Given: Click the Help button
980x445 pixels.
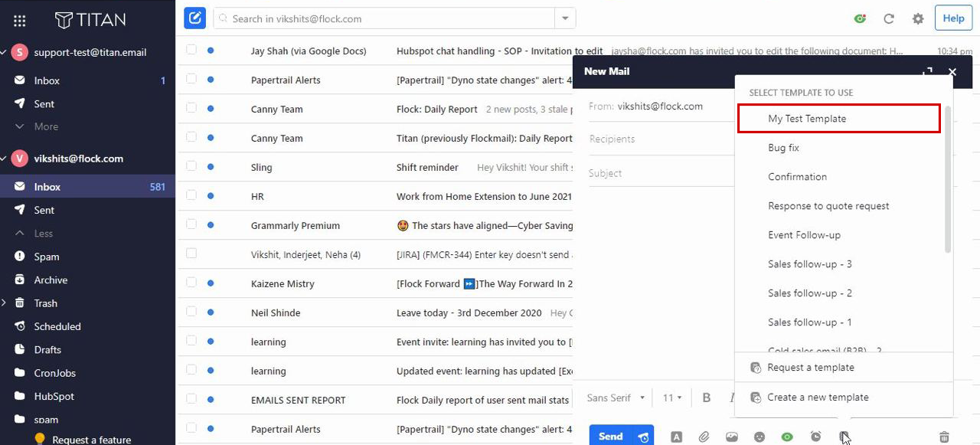Looking at the screenshot, I should [953, 18].
